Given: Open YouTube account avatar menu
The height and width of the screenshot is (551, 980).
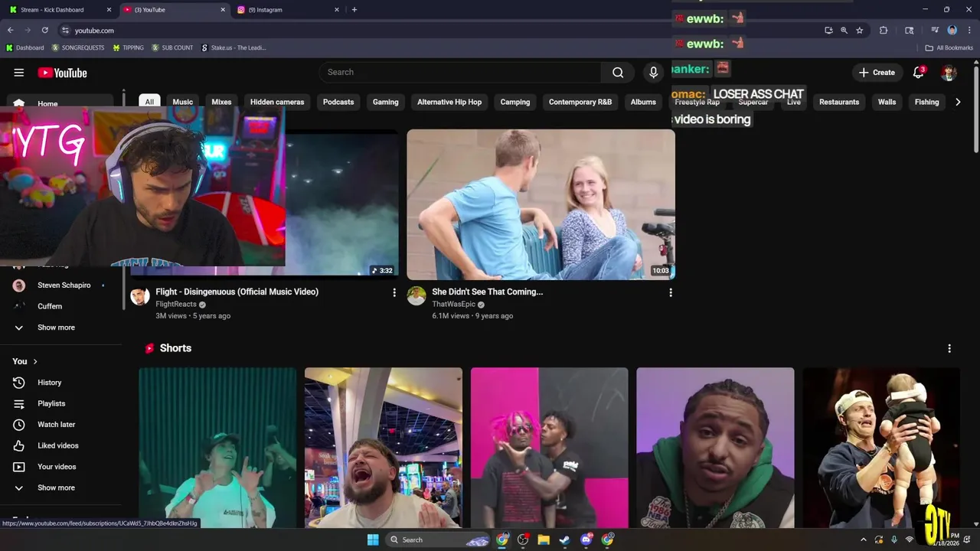Looking at the screenshot, I should tap(949, 73).
